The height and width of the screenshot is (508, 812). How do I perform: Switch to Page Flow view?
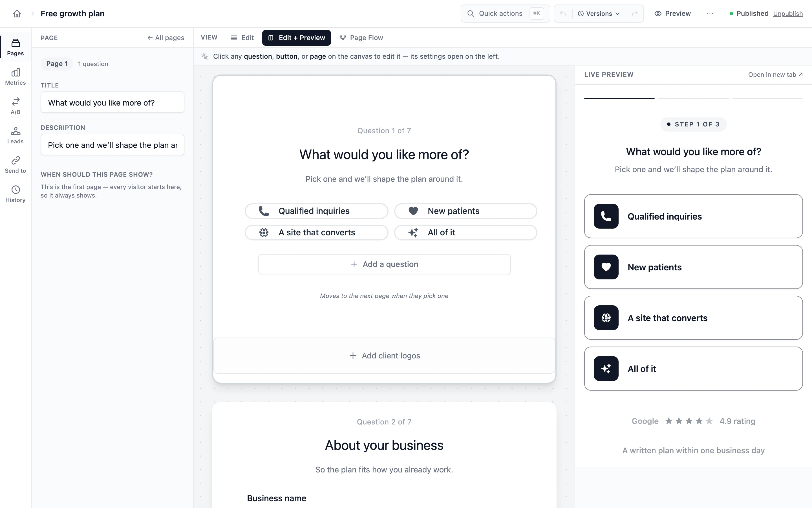[361, 38]
